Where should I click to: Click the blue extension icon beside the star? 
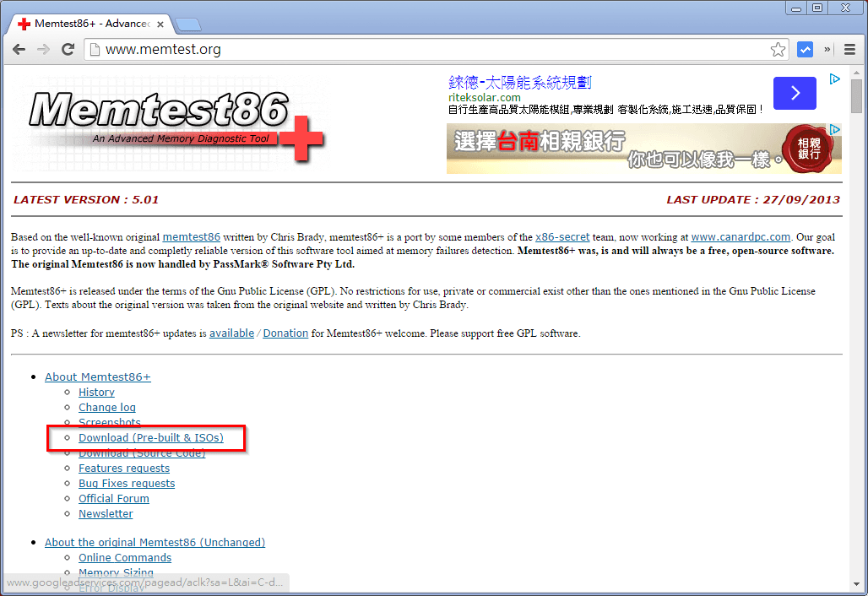[805, 49]
